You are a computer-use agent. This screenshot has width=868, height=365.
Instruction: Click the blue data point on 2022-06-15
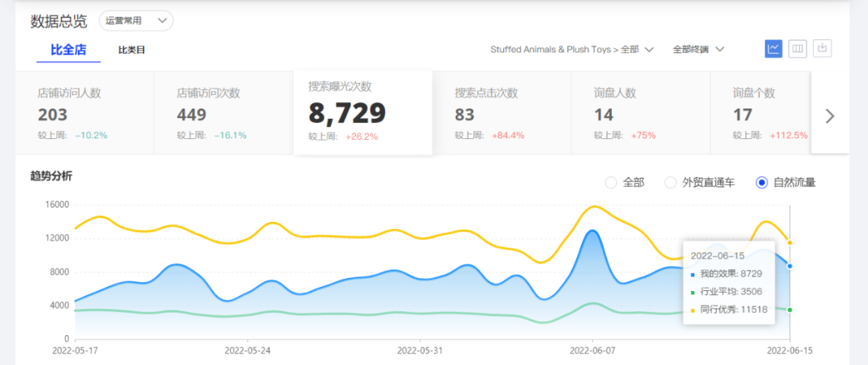pyautogui.click(x=790, y=266)
